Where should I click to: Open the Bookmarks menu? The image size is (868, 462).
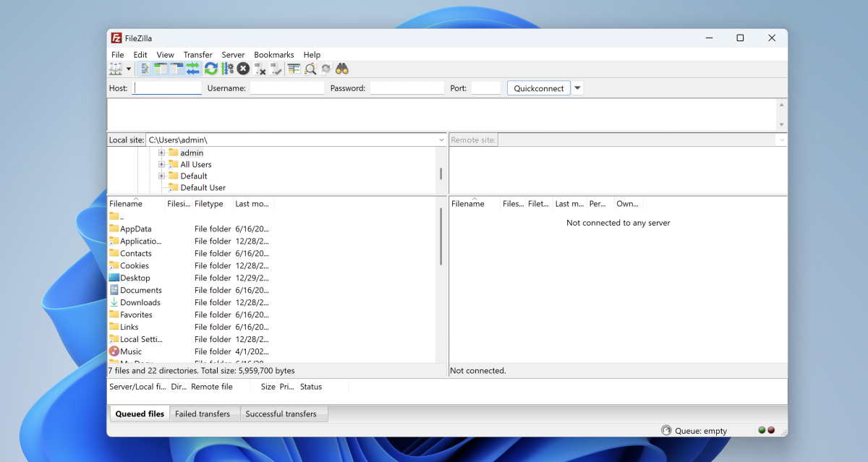coord(273,55)
